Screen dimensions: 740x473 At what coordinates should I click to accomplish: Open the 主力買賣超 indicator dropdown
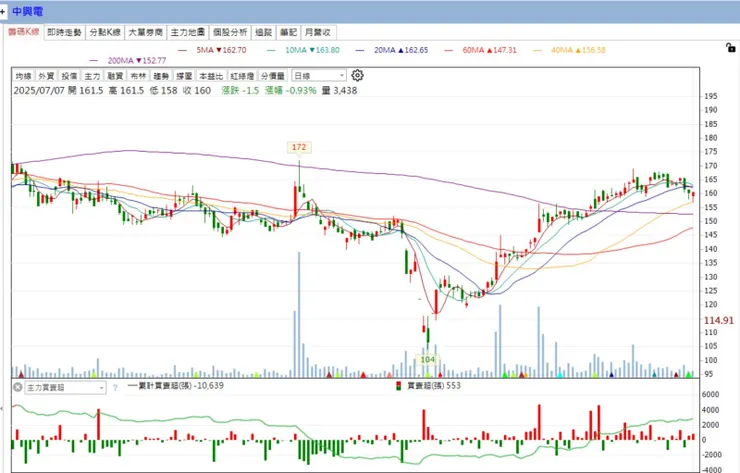click(65, 388)
